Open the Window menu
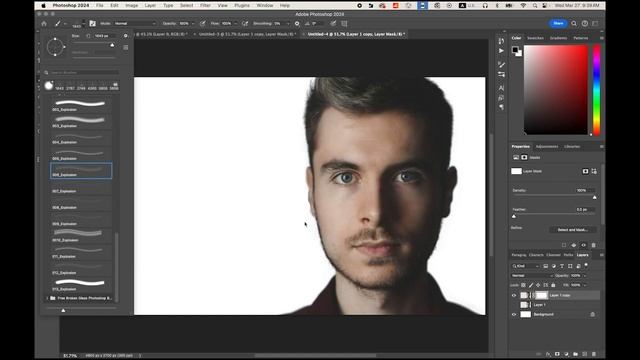 pos(264,6)
